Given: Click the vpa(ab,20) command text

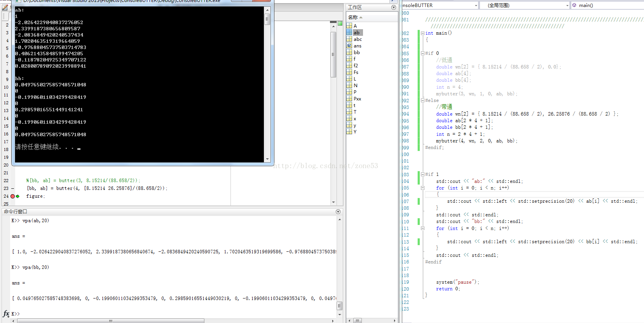Looking at the screenshot, I should click(36, 221).
